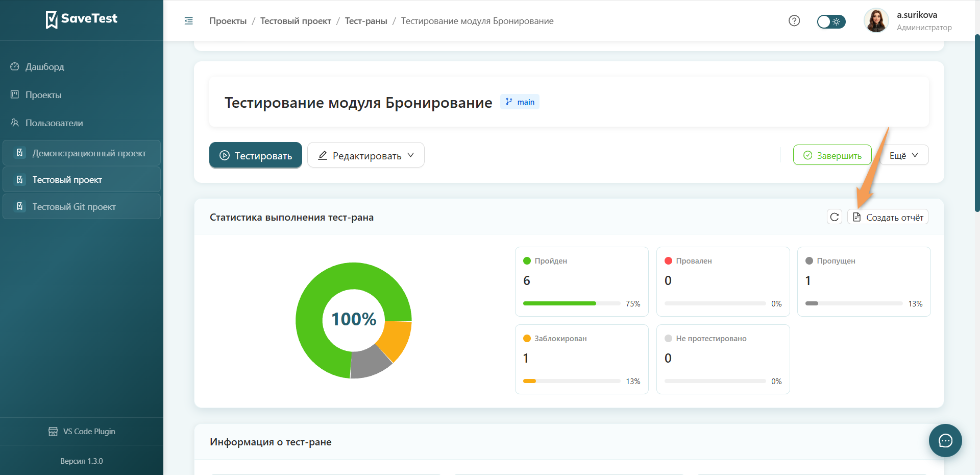Open help question mark icon
Screen dimensions: 980x475
point(794,21)
